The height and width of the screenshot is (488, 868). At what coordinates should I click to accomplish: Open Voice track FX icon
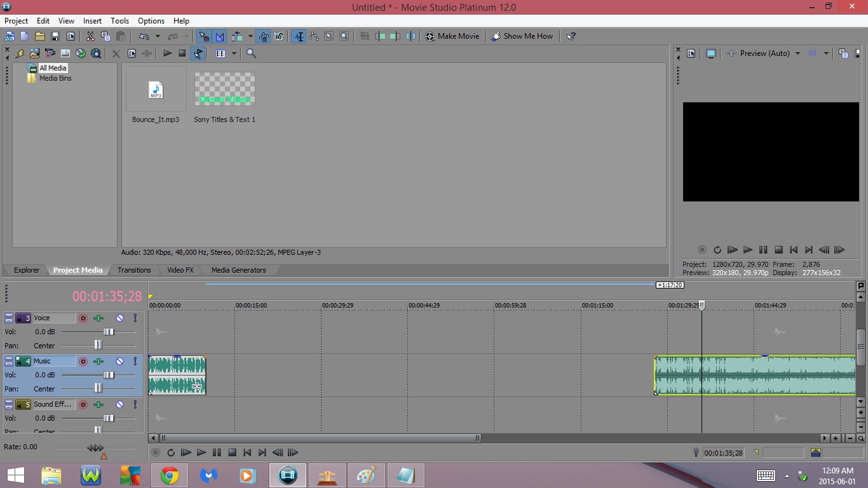(x=98, y=318)
